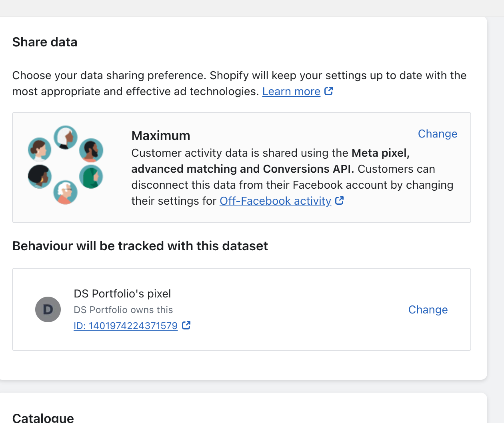Click external-link icon next to pixel ID
This screenshot has width=504, height=423.
186,325
